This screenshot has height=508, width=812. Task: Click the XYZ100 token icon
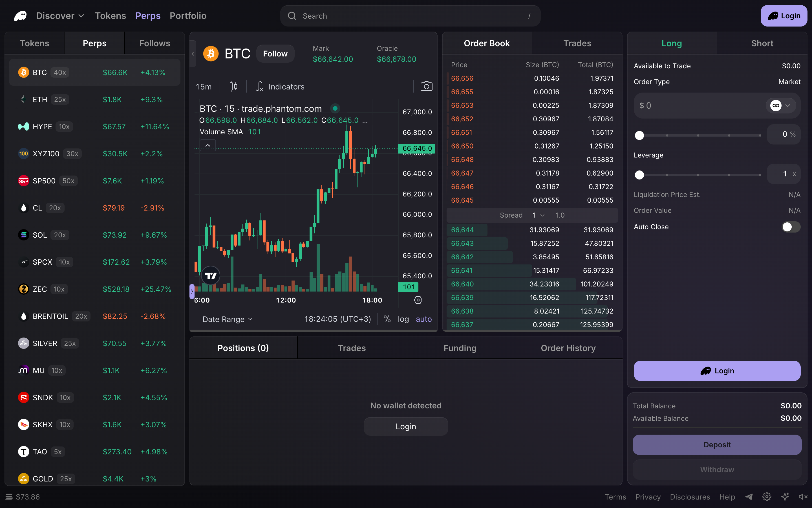(23, 154)
